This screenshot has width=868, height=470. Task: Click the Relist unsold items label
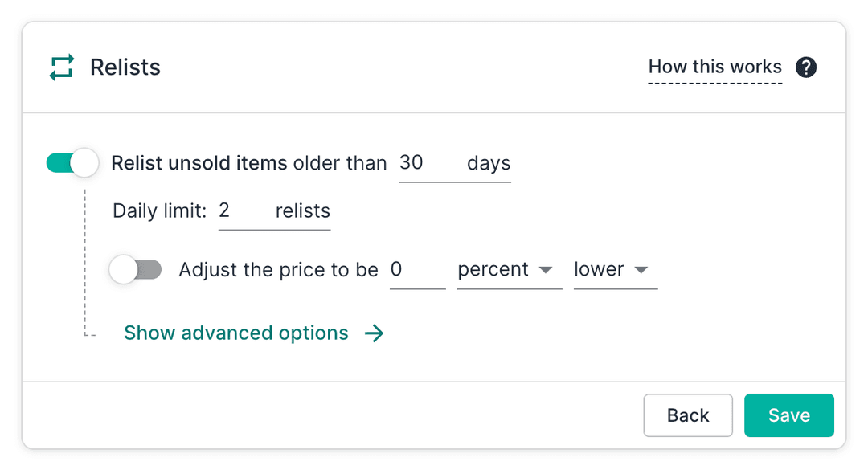point(199,163)
